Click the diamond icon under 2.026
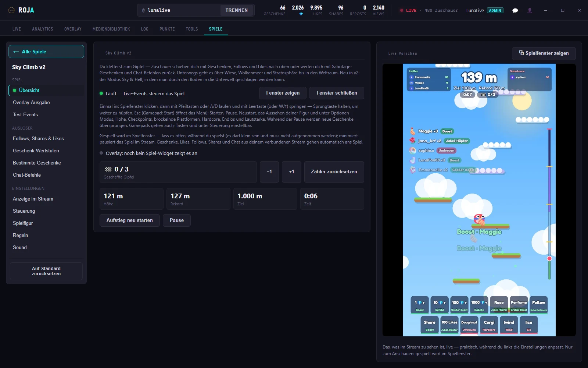The height and width of the screenshot is (368, 588). point(301,14)
